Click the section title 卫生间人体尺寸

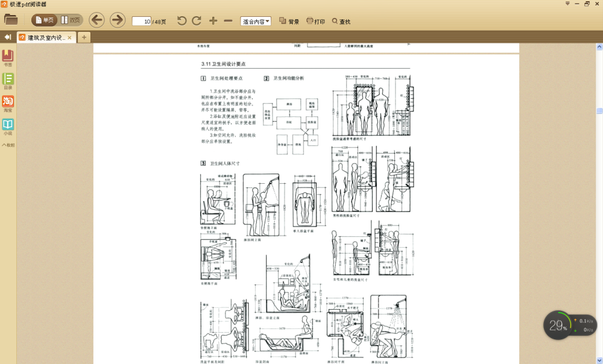click(224, 163)
